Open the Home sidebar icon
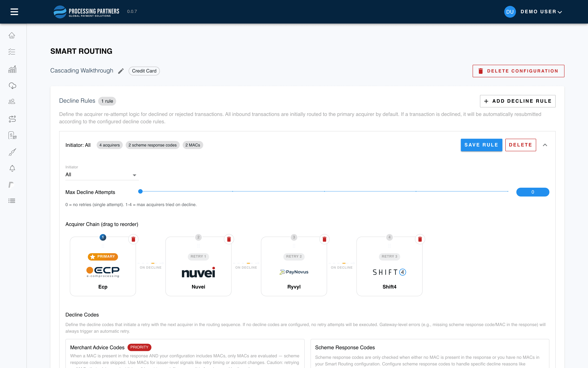 point(12,36)
